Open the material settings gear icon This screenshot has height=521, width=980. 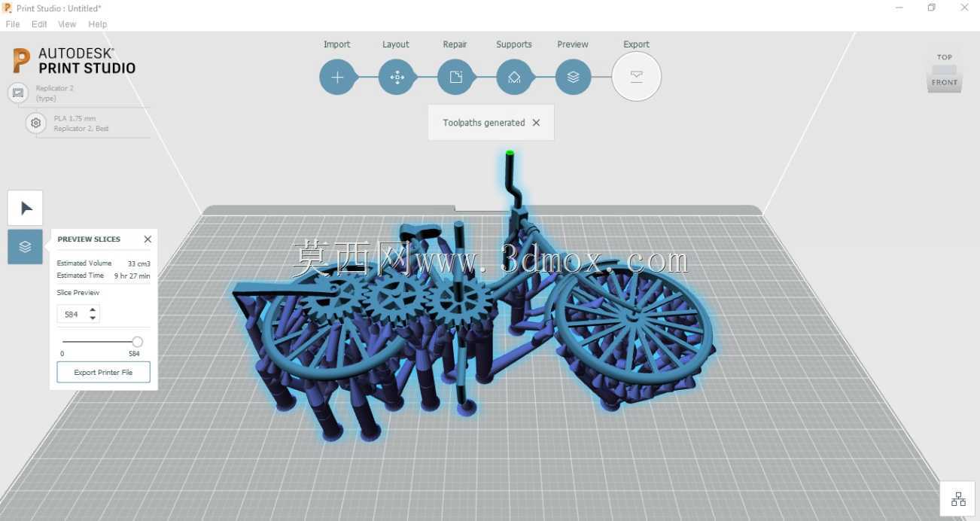35,123
